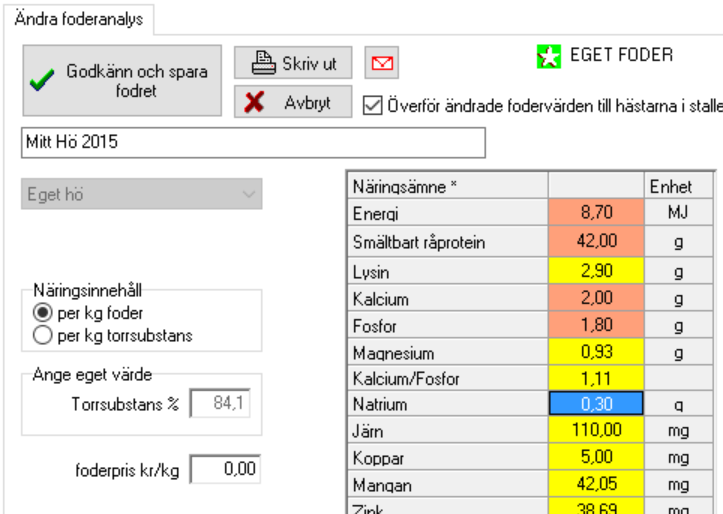Click the Magnesium row label

[448, 352]
